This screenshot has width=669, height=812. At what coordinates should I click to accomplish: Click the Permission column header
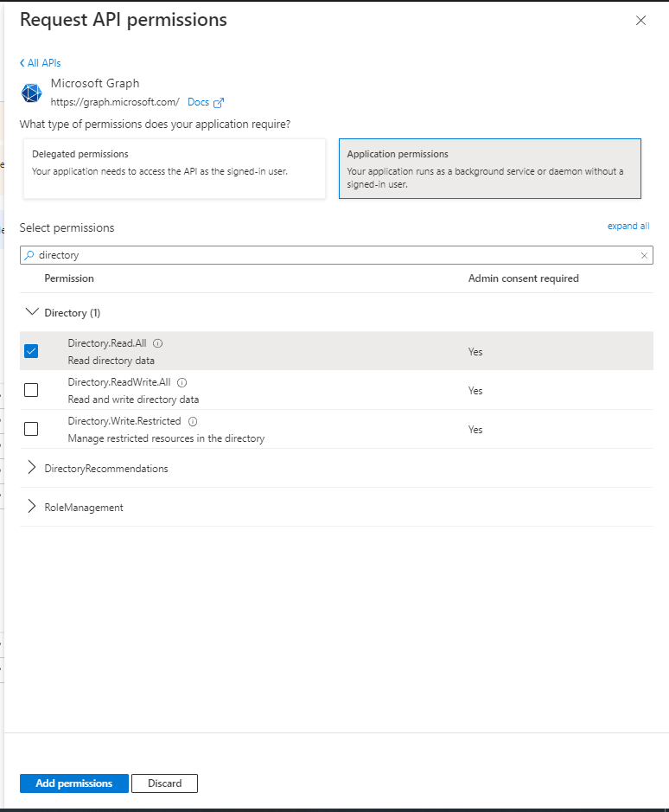69,278
